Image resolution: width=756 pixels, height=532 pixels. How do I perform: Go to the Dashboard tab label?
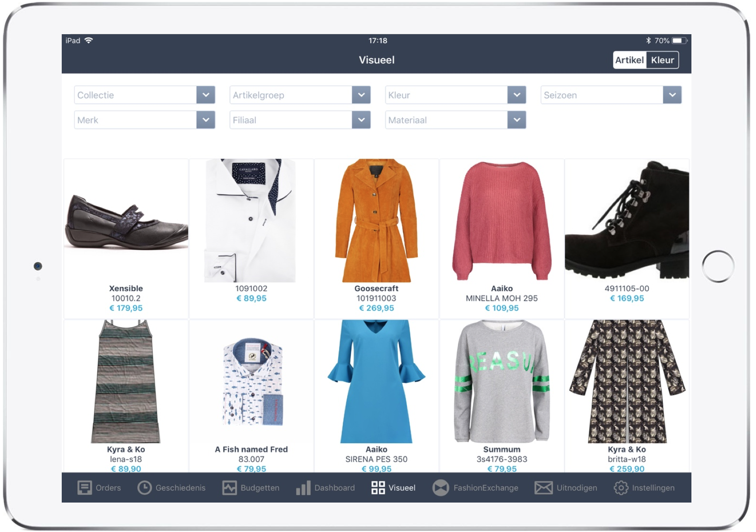(334, 488)
